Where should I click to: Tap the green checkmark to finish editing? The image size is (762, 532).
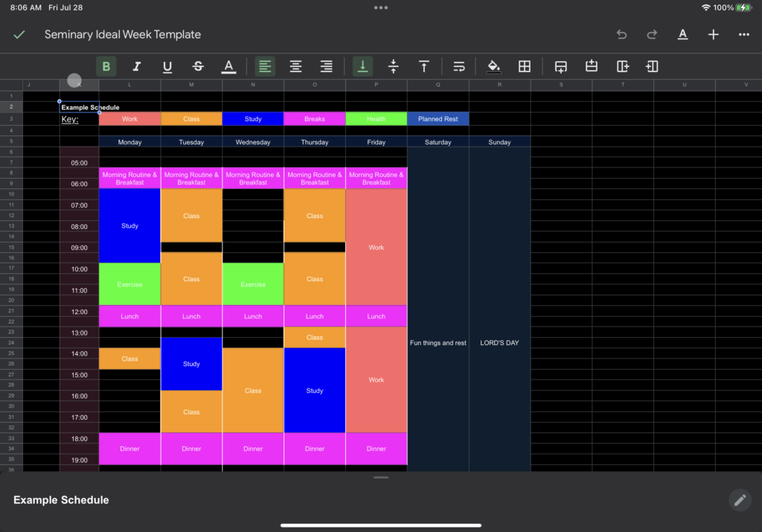click(x=19, y=34)
